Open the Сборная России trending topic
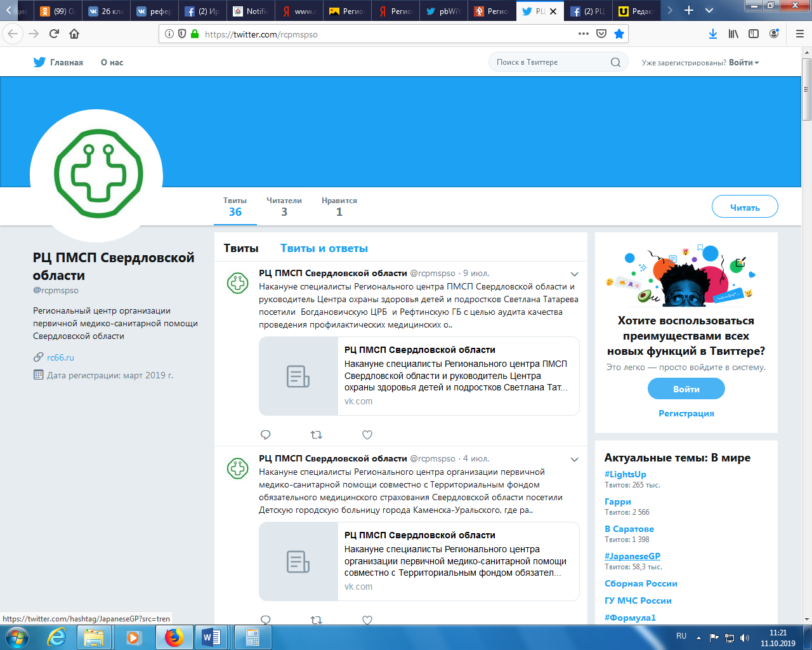Screen dimensions: 812x650 (x=641, y=583)
